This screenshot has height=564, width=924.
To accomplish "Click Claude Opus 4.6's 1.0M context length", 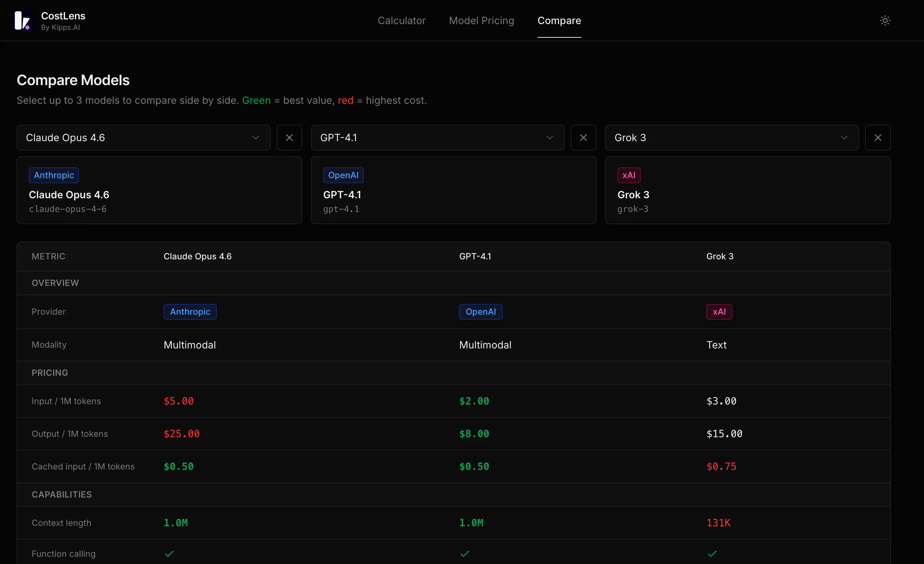I will (x=175, y=522).
